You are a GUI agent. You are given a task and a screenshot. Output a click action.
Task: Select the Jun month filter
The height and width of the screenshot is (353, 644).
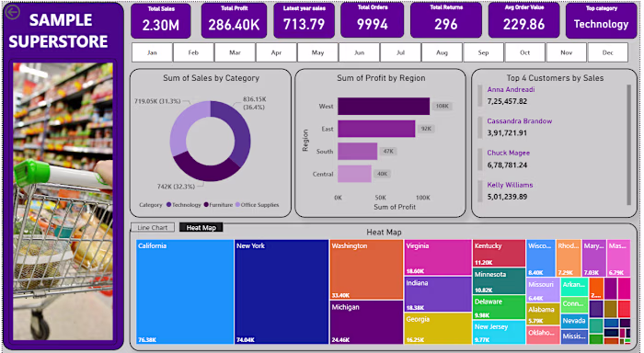[360, 52]
